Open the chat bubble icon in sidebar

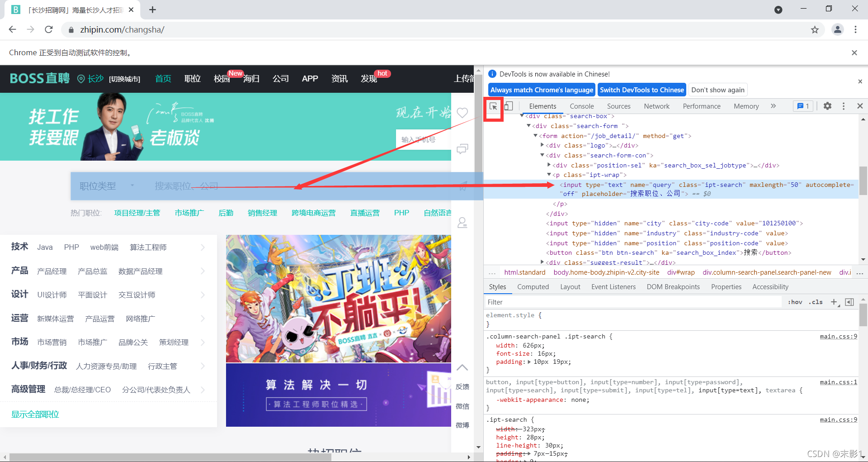tap(462, 149)
